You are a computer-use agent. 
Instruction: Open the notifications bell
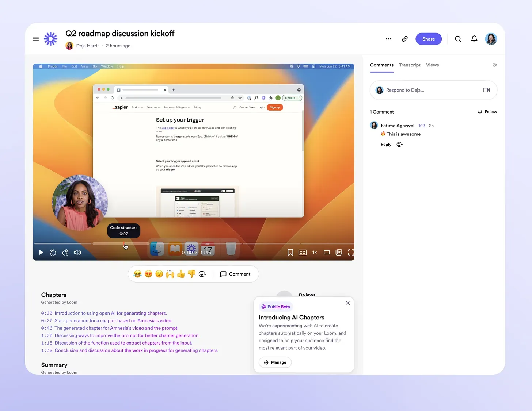point(474,39)
